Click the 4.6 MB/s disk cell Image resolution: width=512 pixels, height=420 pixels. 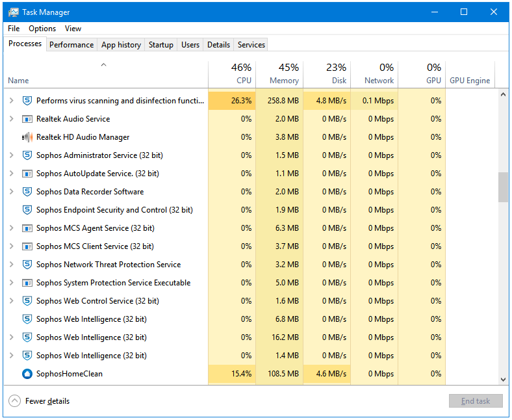327,374
